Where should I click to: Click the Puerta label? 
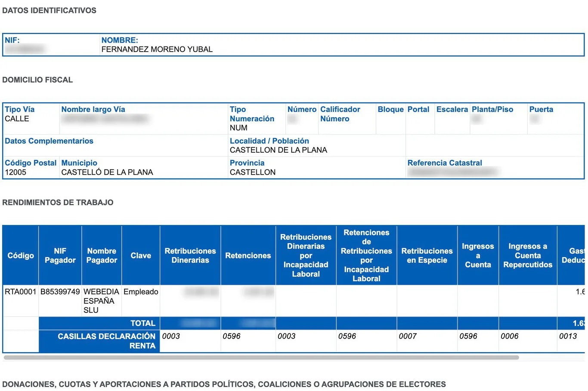click(x=541, y=109)
